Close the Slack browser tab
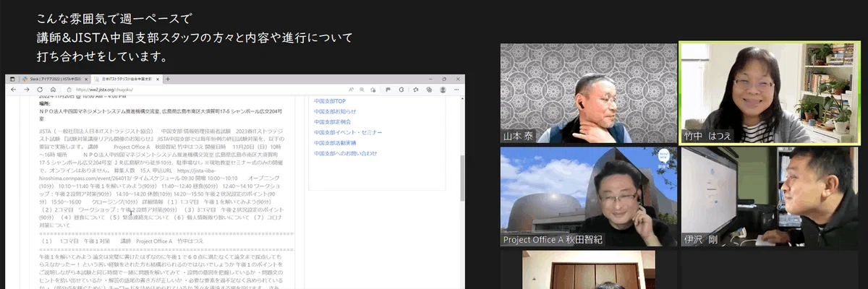868x289 pixels. coord(86,79)
